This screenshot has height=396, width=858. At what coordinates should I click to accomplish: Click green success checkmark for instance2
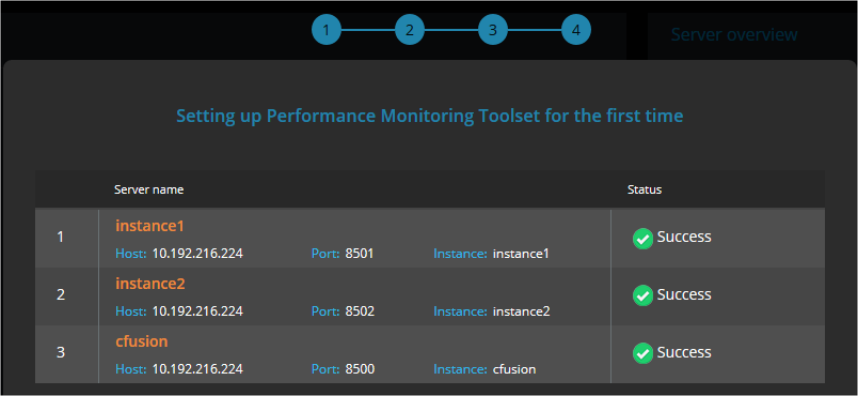pos(643,296)
